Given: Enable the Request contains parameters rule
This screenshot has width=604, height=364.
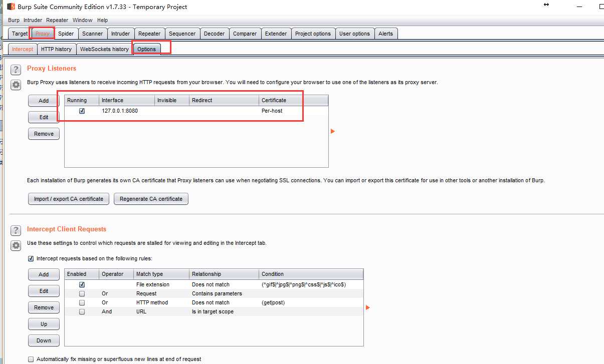Looking at the screenshot, I should 82,293.
